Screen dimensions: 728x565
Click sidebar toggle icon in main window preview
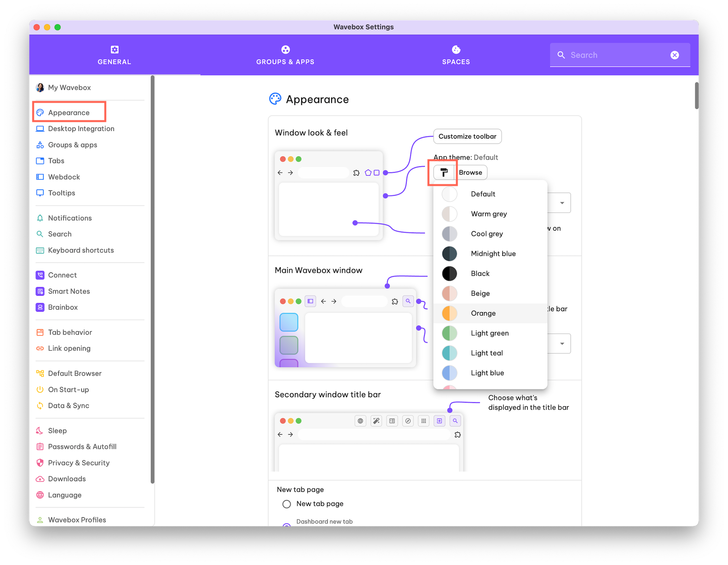point(310,301)
